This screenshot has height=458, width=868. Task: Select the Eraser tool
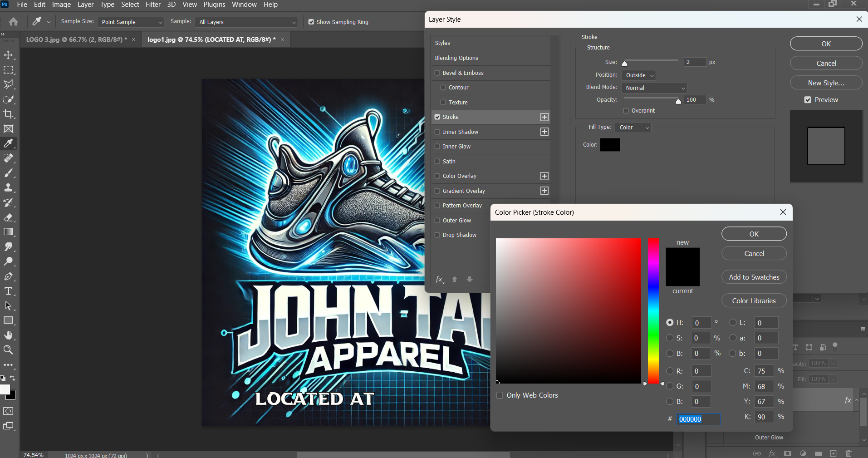pos(8,217)
